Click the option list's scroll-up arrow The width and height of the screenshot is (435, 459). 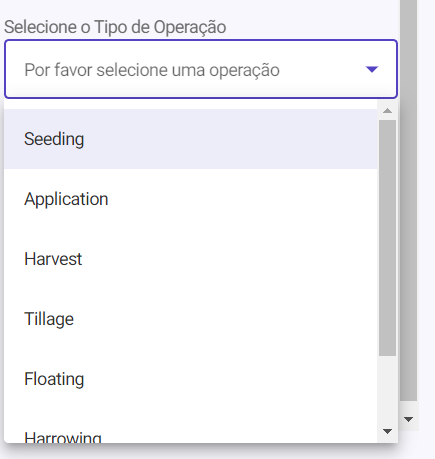coord(387,111)
